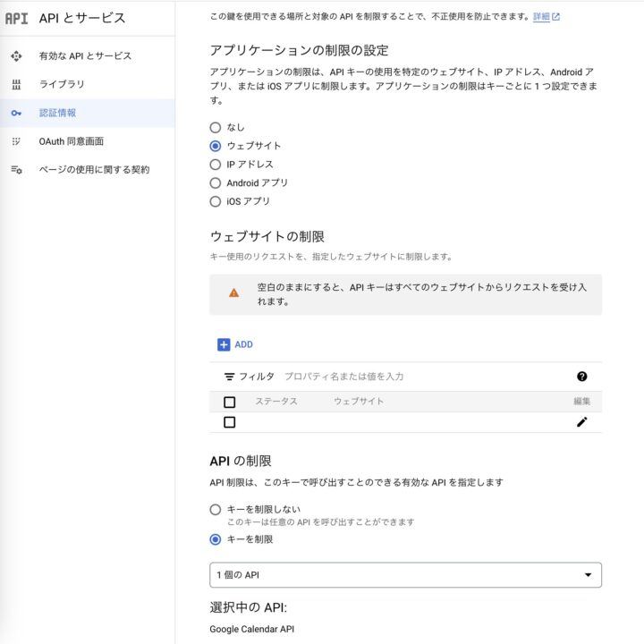Click the pencil edit icon in the website row

(581, 422)
